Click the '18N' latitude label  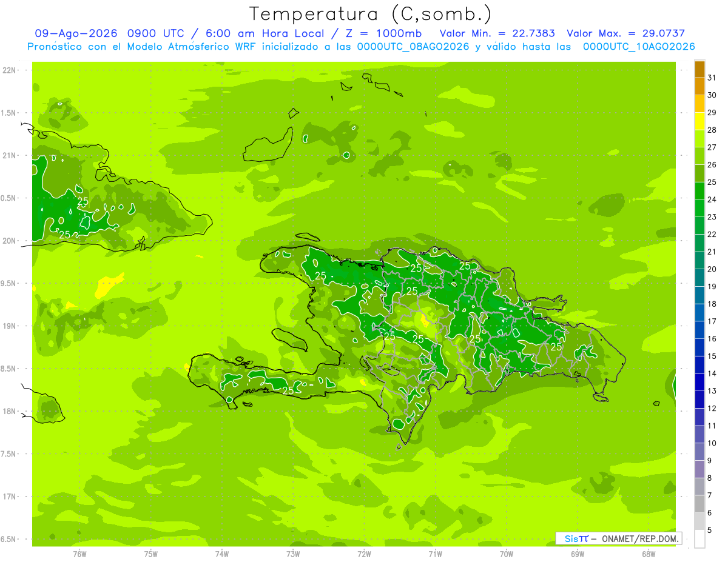click(9, 411)
